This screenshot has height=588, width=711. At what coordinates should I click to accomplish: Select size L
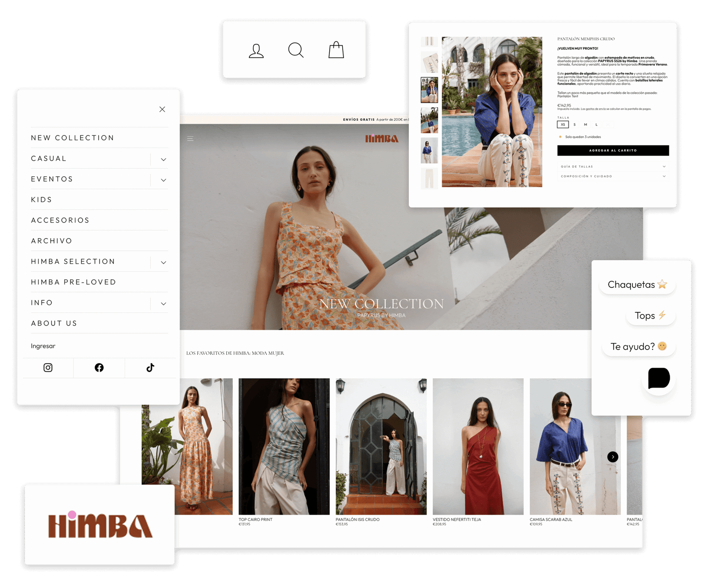[596, 125]
